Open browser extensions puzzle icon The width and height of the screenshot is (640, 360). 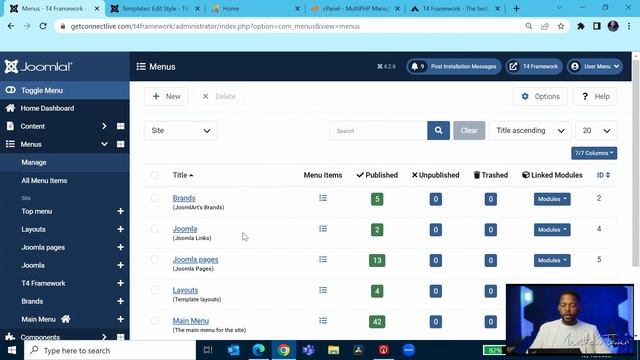click(580, 26)
